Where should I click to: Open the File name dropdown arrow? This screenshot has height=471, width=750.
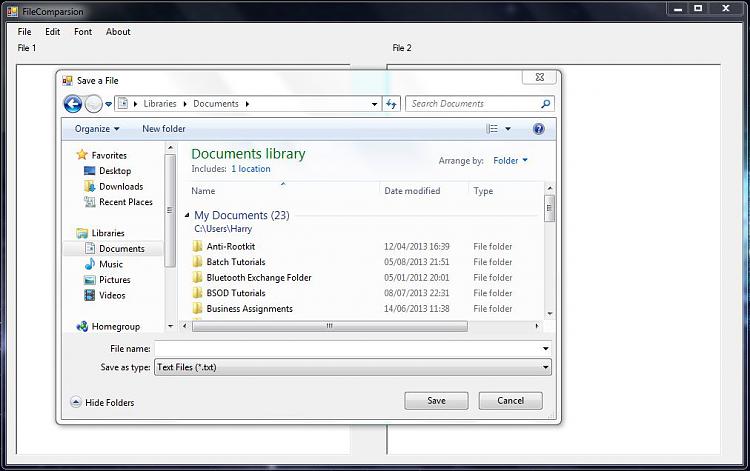[x=546, y=349]
